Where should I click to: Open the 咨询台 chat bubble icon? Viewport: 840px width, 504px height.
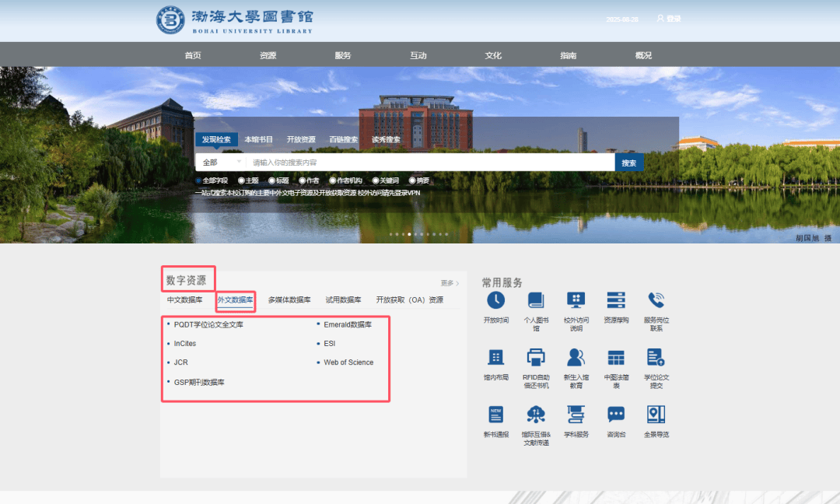(616, 415)
